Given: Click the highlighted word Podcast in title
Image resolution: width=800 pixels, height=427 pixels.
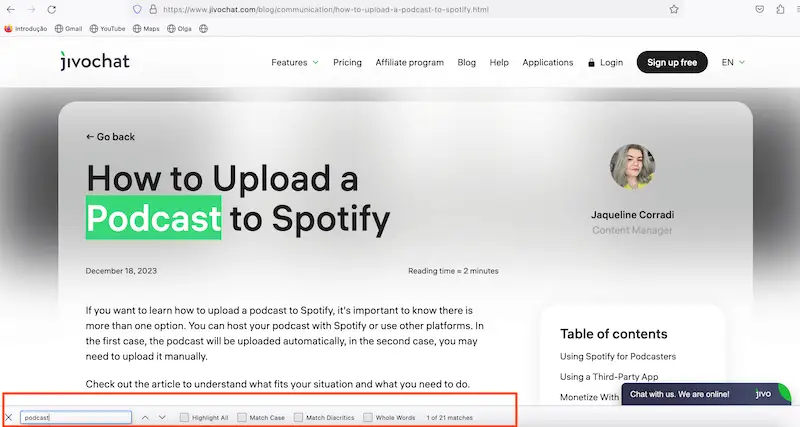Looking at the screenshot, I should 154,218.
